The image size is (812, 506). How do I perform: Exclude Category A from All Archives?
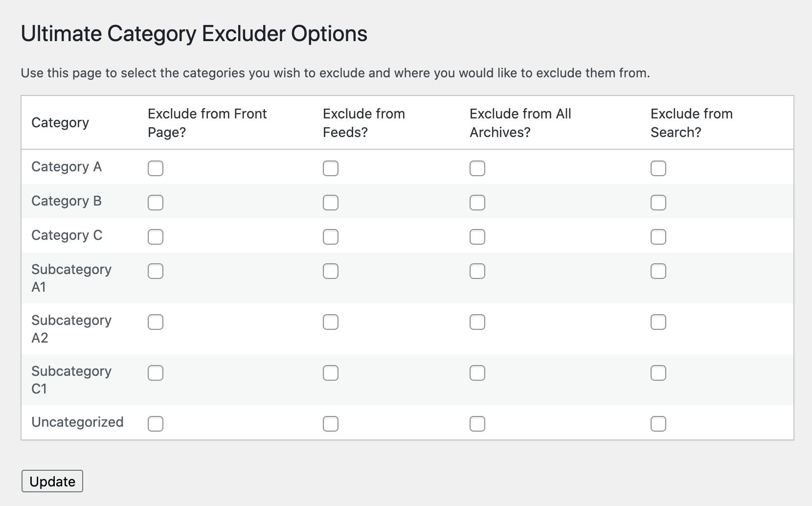(477, 168)
